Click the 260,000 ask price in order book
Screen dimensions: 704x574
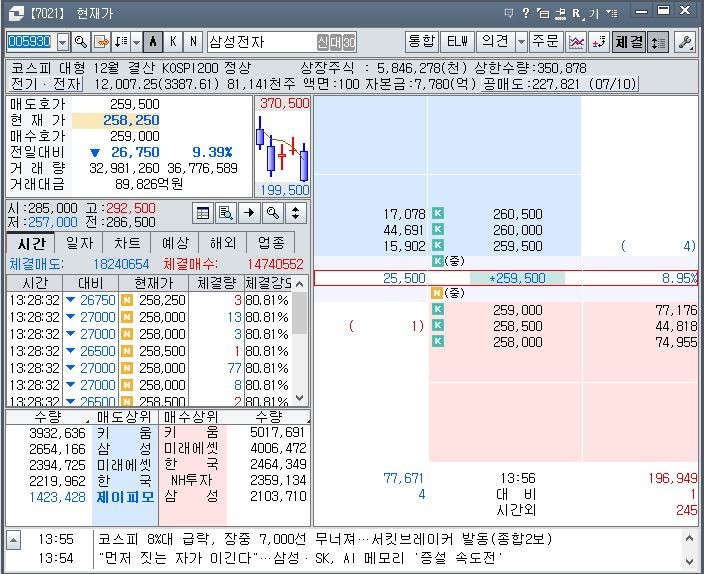click(x=518, y=230)
